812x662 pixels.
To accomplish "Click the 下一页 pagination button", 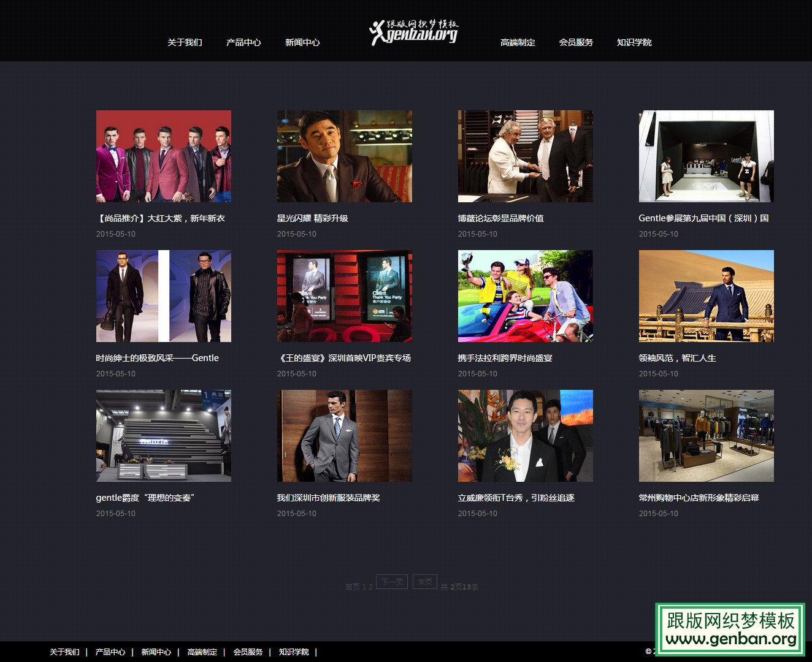I will [392, 582].
